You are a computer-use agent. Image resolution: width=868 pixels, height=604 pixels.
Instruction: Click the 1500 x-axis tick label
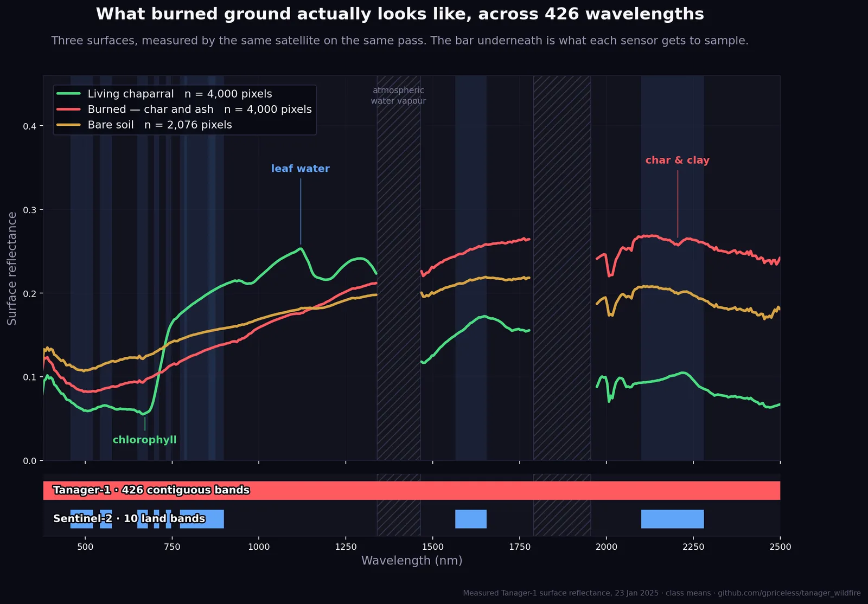[x=432, y=547]
